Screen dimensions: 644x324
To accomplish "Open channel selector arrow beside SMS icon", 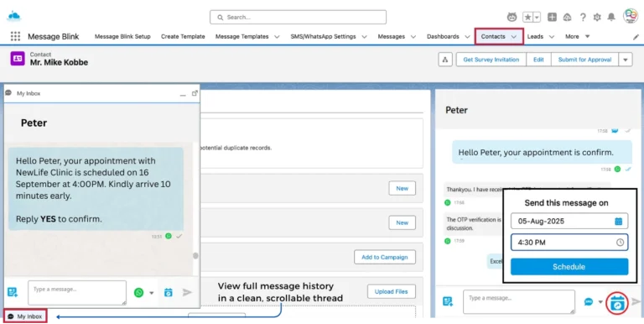I will pyautogui.click(x=600, y=302).
